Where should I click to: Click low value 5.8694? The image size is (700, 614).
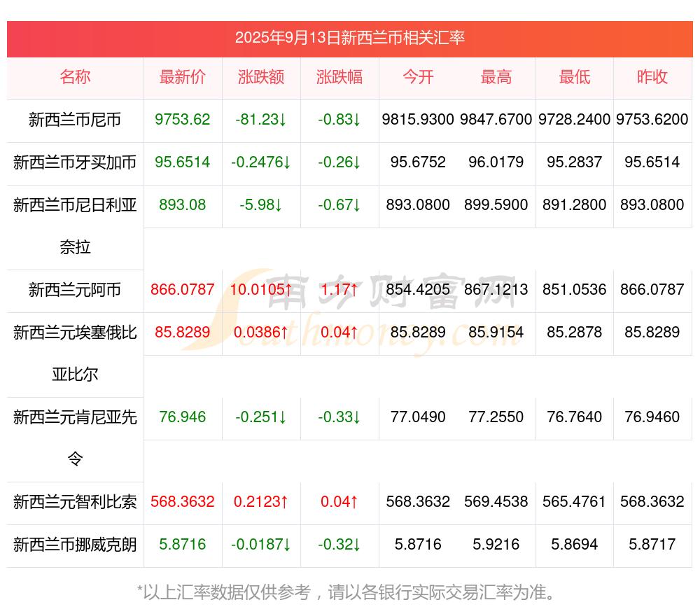coord(575,545)
